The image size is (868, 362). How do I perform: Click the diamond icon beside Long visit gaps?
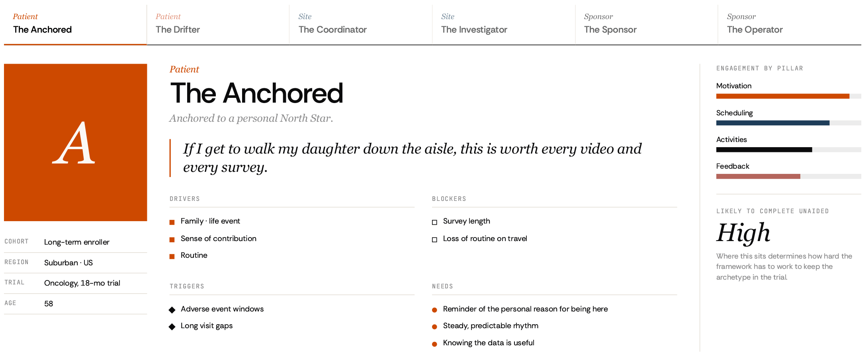tap(172, 327)
